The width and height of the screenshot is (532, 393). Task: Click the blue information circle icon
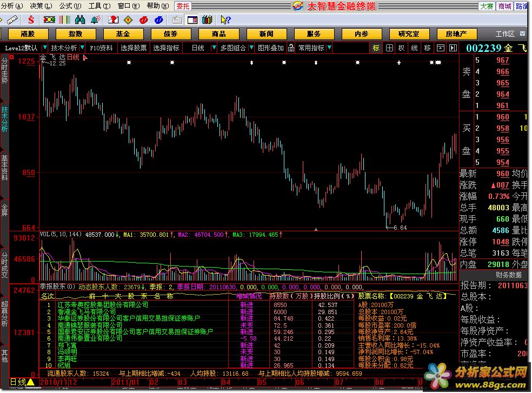tap(158, 20)
